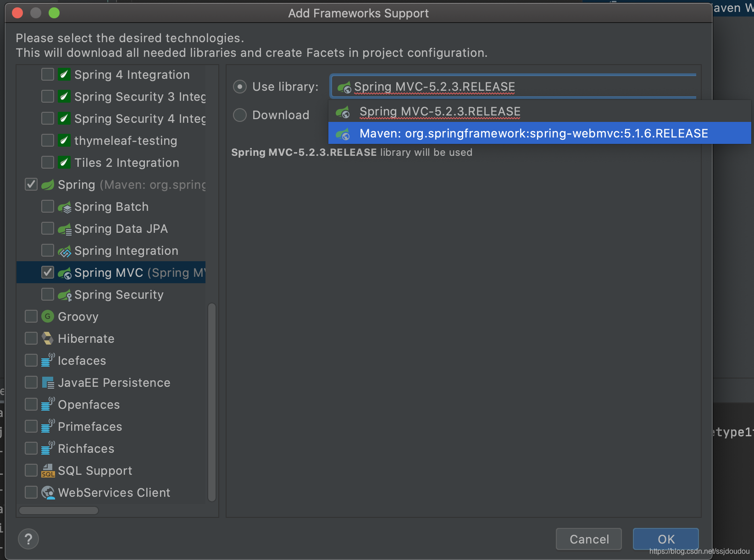Uncheck the Spring framework checkbox
The image size is (754, 560).
[31, 184]
